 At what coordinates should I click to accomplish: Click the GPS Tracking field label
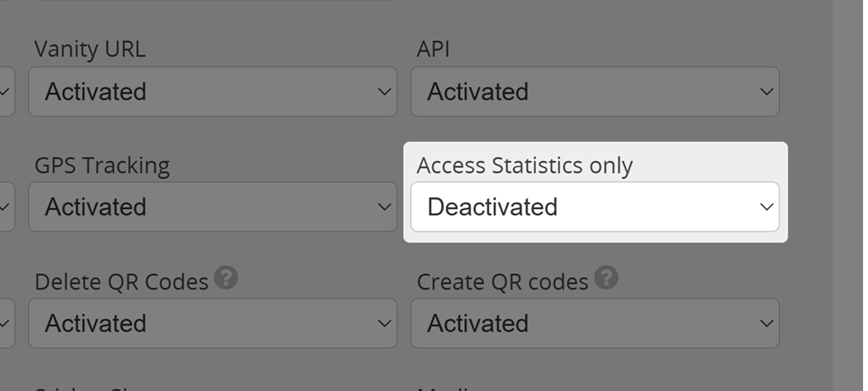[102, 165]
